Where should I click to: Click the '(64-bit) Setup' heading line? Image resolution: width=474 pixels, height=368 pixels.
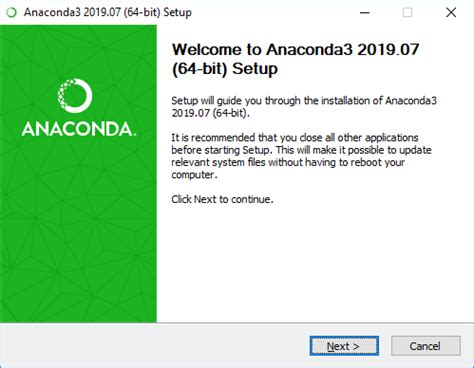[225, 69]
